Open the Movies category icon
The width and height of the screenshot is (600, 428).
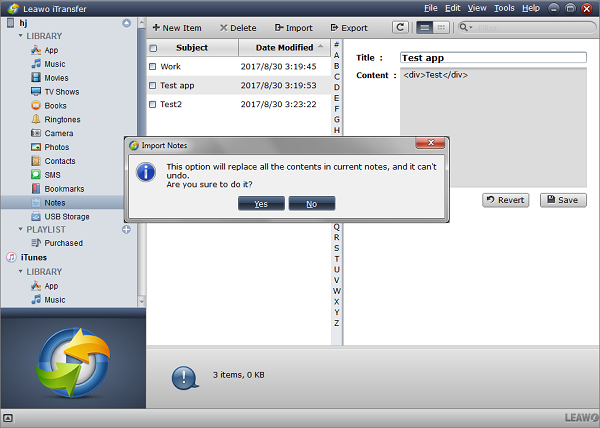click(36, 78)
